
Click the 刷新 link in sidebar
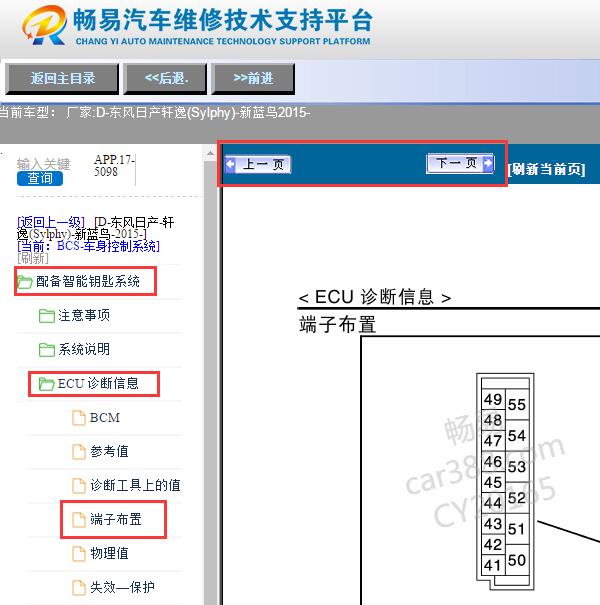(x=33, y=258)
